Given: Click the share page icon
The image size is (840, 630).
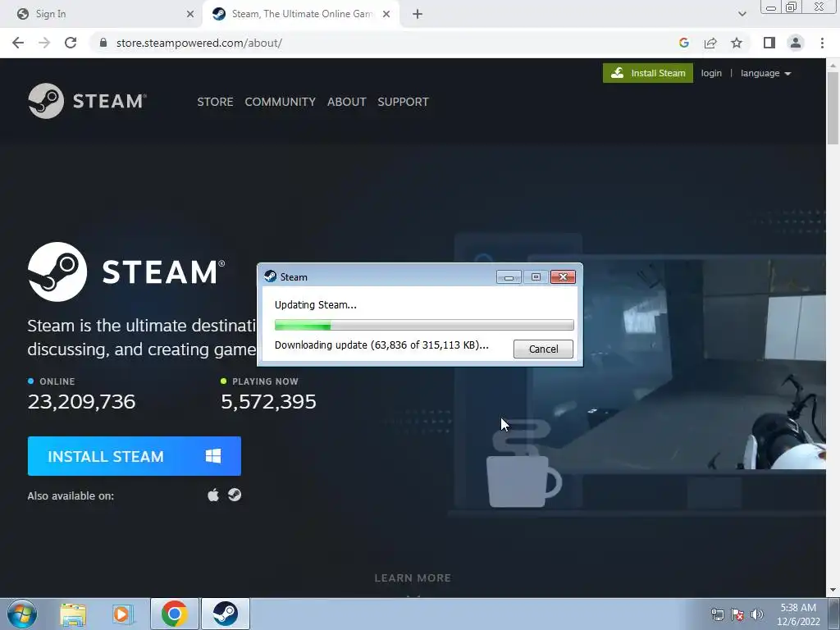Looking at the screenshot, I should point(710,43).
